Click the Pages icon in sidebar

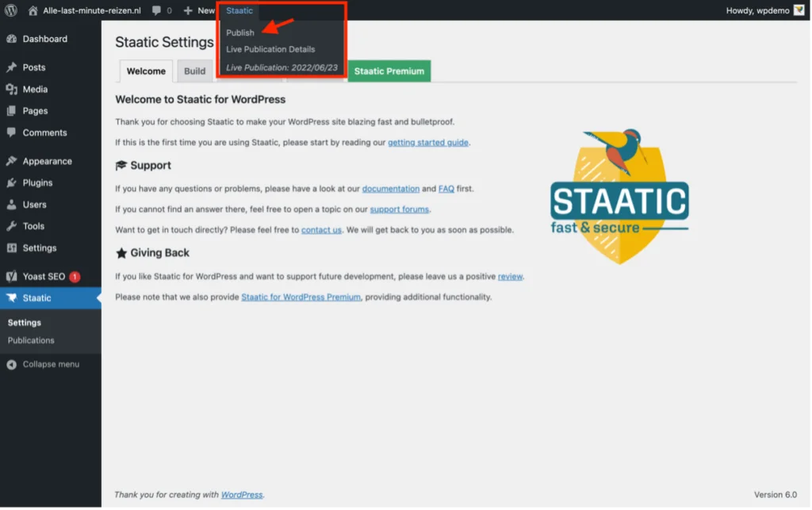click(x=11, y=111)
